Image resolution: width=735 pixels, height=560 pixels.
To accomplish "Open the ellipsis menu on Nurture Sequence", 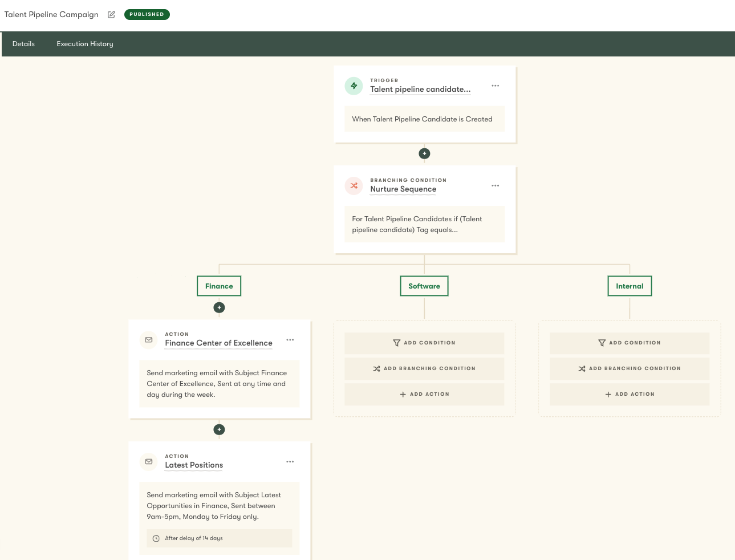I will tap(495, 185).
